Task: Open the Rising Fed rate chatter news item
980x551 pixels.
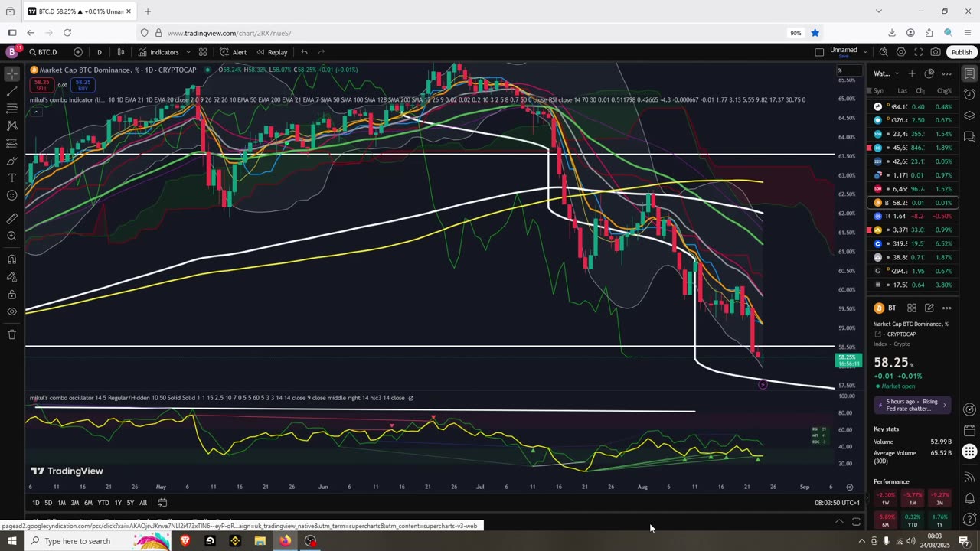Action: (x=913, y=405)
